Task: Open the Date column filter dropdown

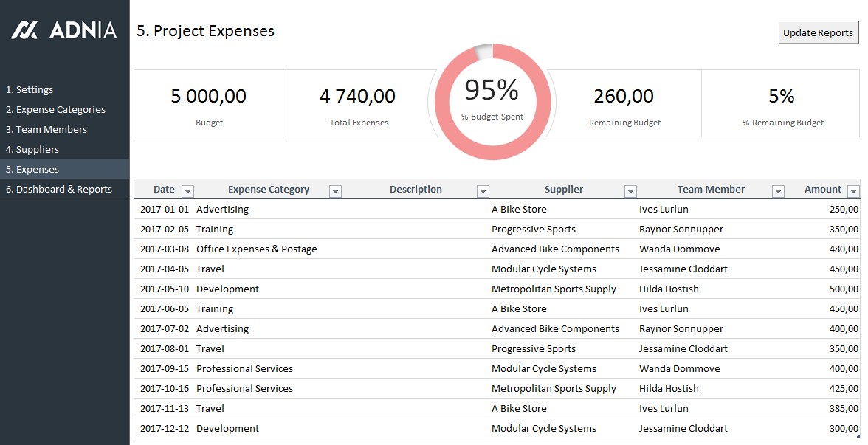Action: (x=187, y=191)
